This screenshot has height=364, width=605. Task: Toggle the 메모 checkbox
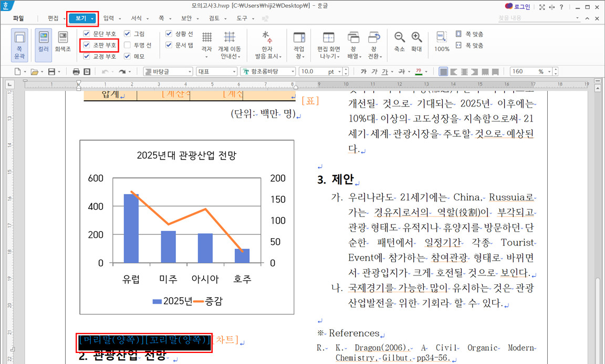point(127,56)
